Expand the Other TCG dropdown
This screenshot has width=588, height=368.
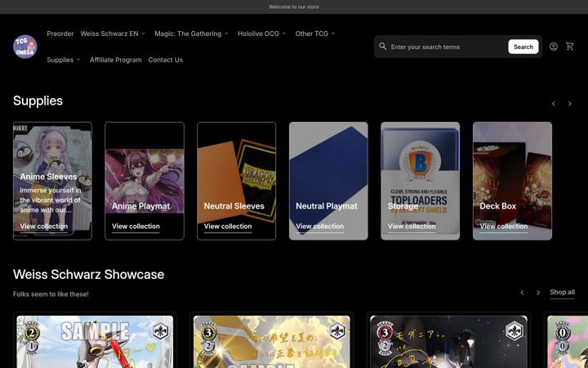(x=315, y=34)
